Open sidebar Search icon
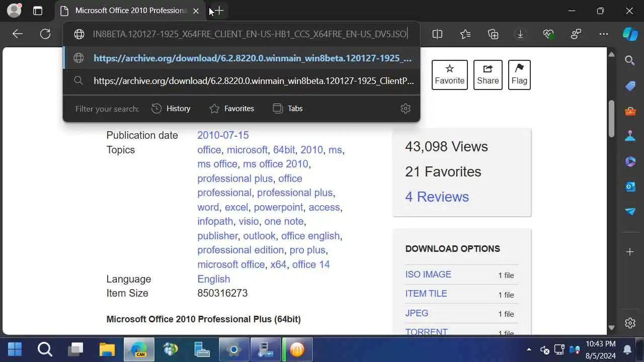Image resolution: width=644 pixels, height=362 pixels. click(x=630, y=61)
